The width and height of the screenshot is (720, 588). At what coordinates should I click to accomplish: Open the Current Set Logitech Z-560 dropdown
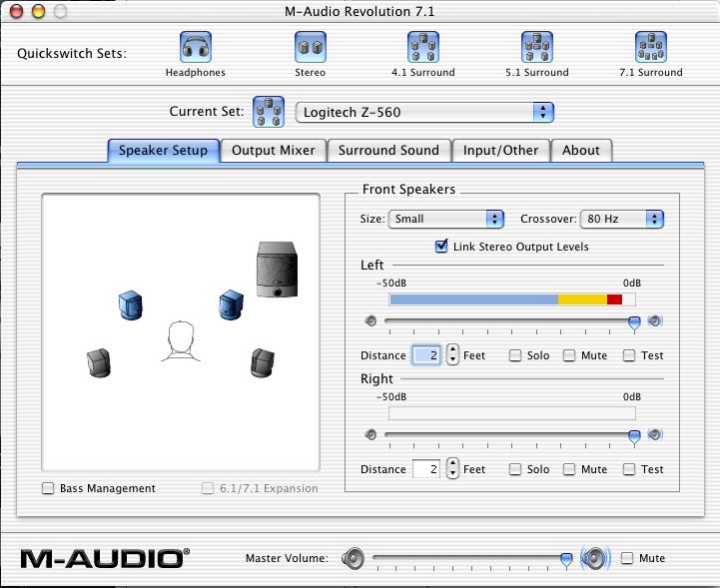click(424, 112)
